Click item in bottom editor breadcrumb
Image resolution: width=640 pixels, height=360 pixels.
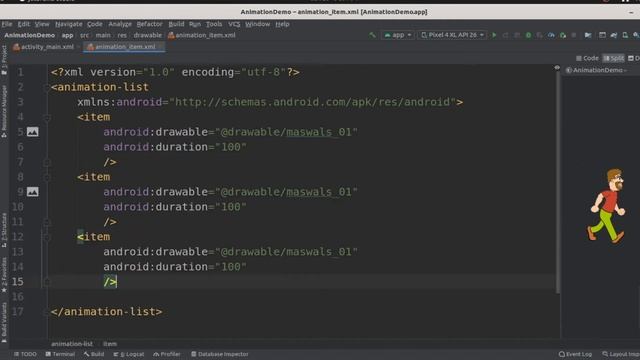pyautogui.click(x=109, y=344)
